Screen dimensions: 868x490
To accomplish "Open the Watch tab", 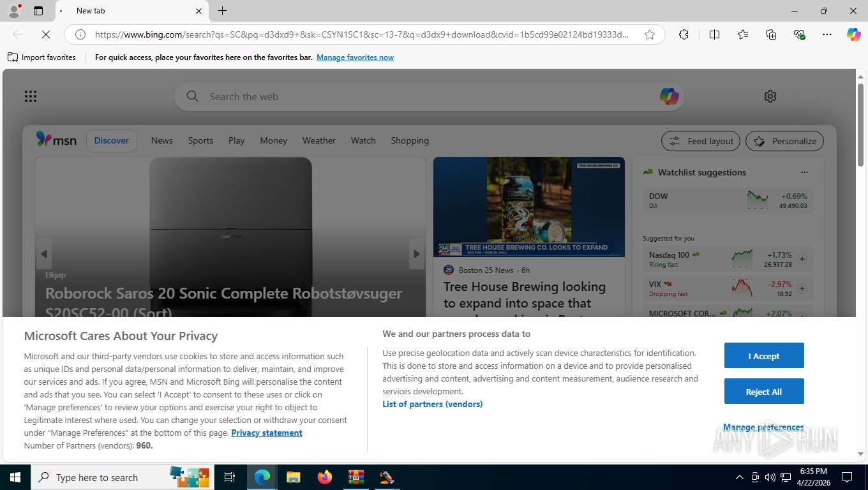I will click(x=363, y=140).
